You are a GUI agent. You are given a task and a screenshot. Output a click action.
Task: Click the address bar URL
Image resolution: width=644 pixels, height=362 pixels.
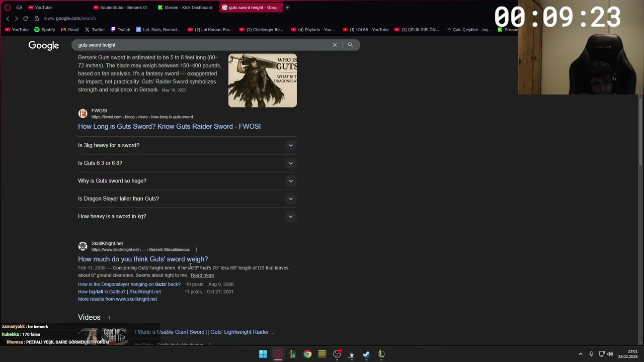pyautogui.click(x=69, y=19)
